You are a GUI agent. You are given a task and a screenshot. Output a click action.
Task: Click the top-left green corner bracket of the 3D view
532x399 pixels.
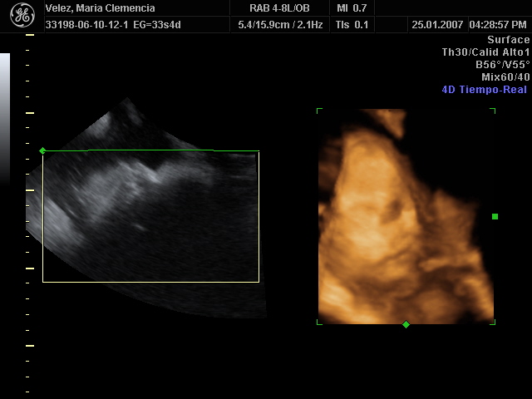tap(319, 111)
